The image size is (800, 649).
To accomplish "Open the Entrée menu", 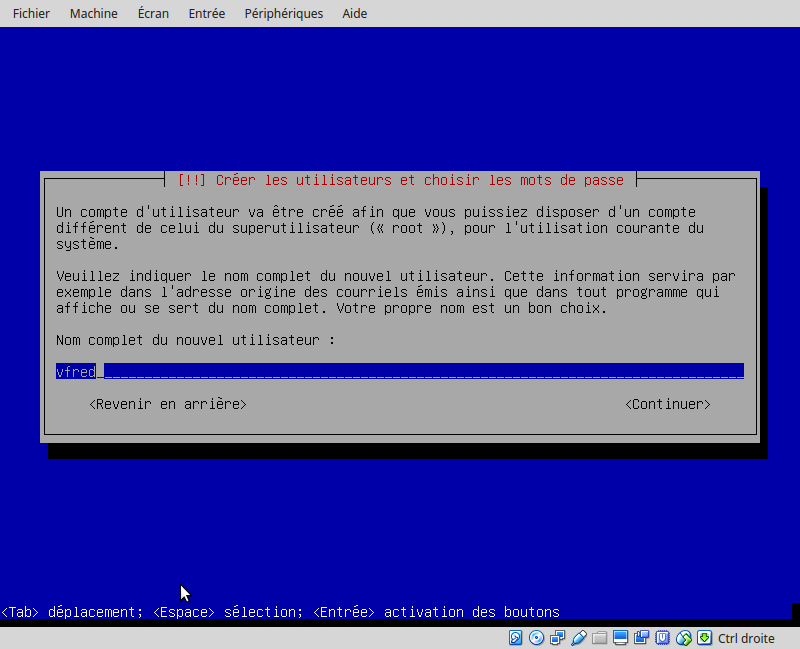I will (207, 13).
